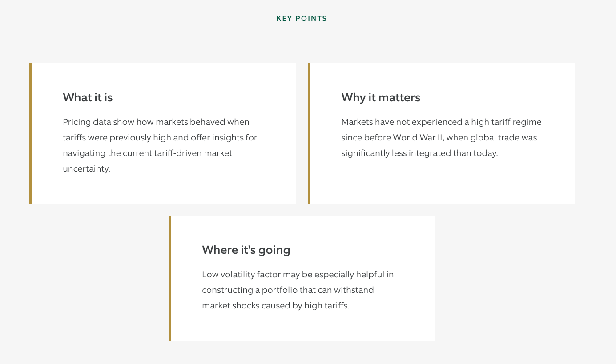
Task: Click the line "market shocks caused by high tariffs."
Action: click(x=276, y=306)
